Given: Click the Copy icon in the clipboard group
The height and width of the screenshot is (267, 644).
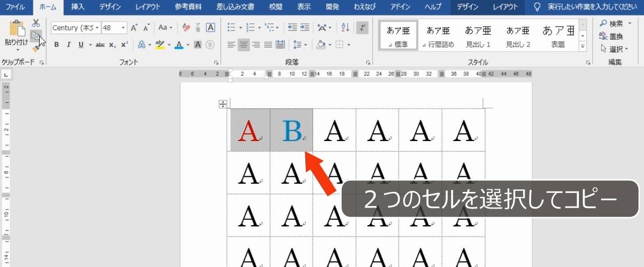Looking at the screenshot, I should pyautogui.click(x=35, y=35).
